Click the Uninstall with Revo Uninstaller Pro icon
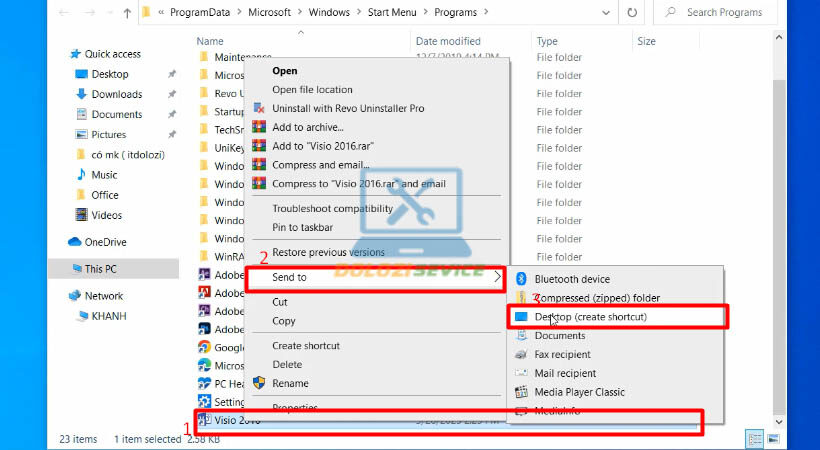The image size is (820, 450). pos(259,108)
